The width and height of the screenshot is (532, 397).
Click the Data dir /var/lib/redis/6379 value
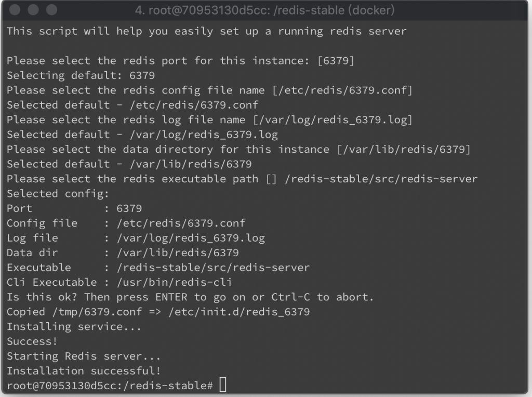click(178, 253)
